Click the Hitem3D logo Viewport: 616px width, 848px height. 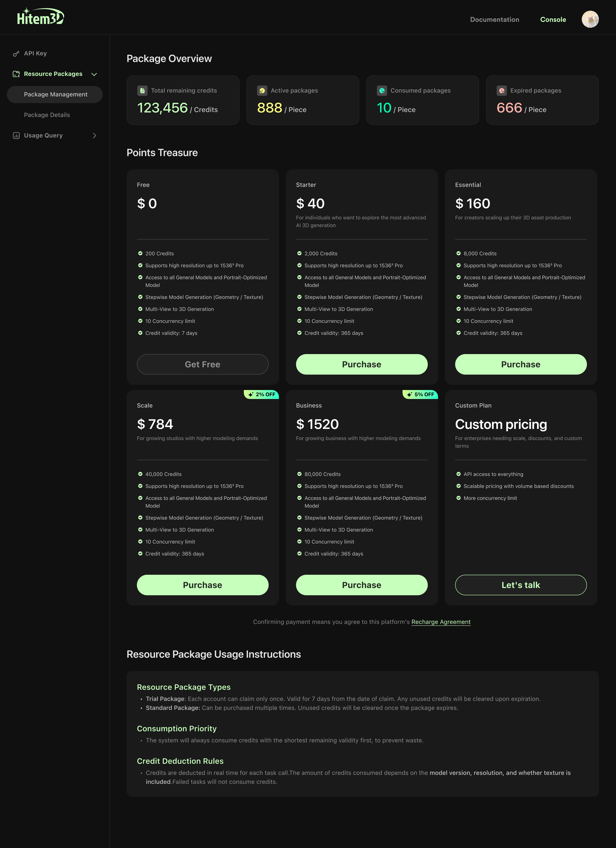pos(40,16)
